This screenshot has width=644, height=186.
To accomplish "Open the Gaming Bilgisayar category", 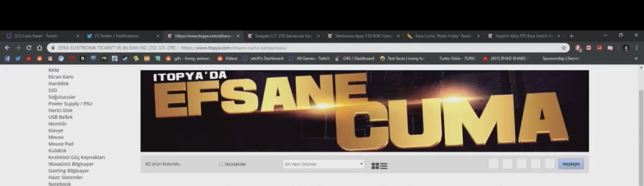I will tap(69, 171).
